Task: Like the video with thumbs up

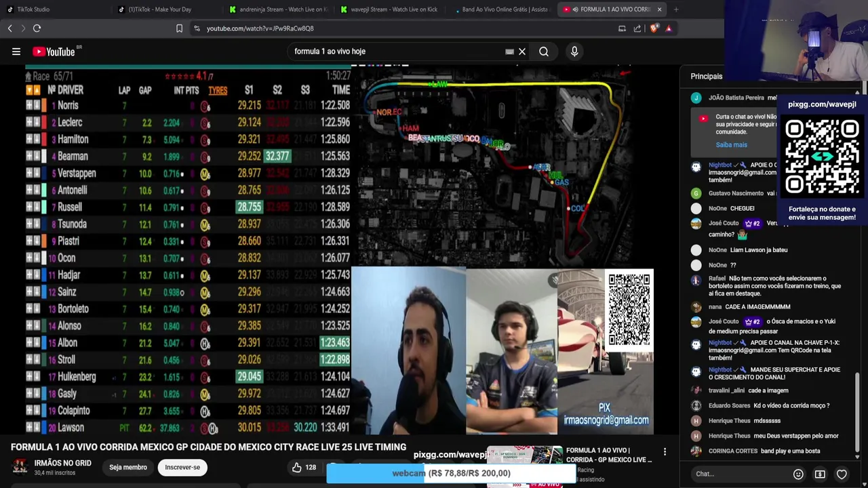Action: [297, 468]
